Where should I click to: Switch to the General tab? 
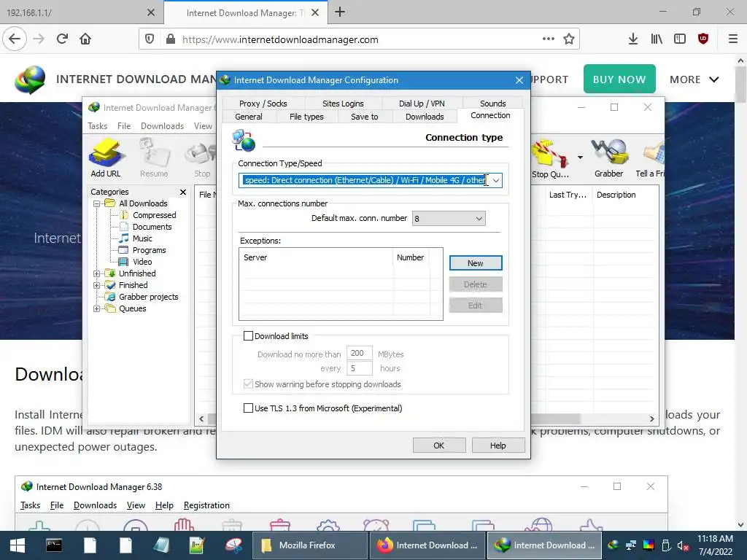tap(249, 117)
